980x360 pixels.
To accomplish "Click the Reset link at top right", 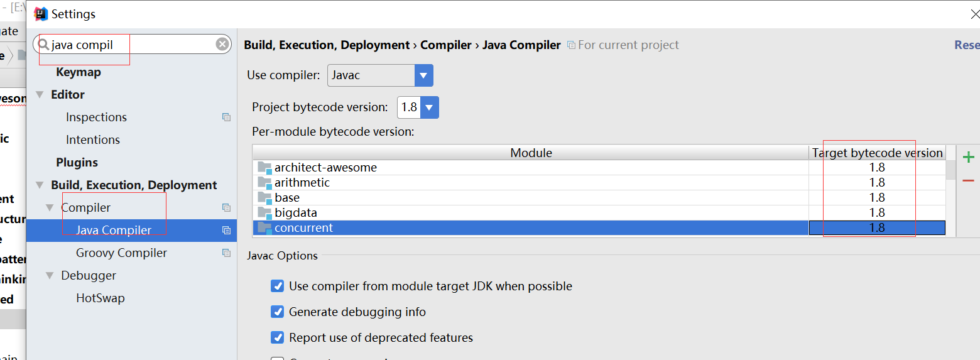I will coord(966,45).
